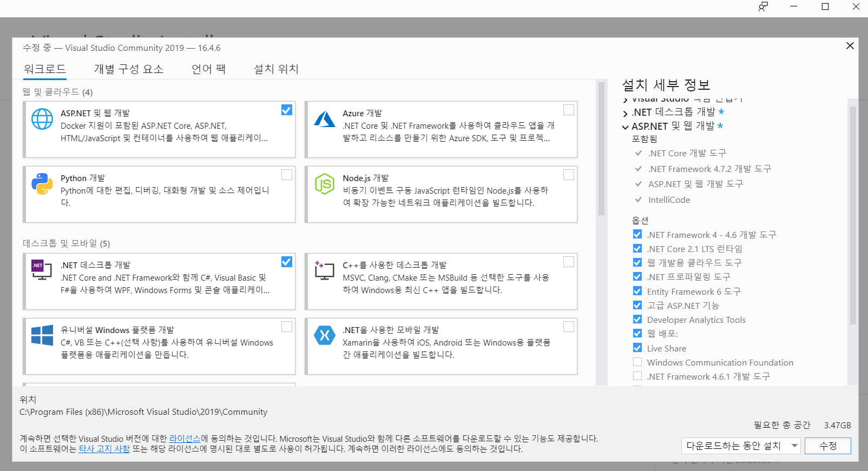Uncheck Entity Framework 6 도구 option
This screenshot has height=471, width=868.
click(x=637, y=291)
